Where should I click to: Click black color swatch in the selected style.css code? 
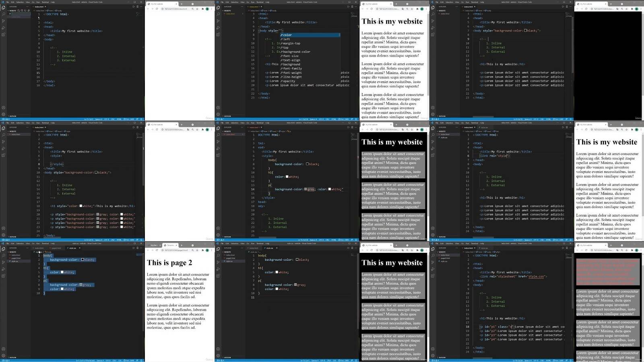(83, 260)
